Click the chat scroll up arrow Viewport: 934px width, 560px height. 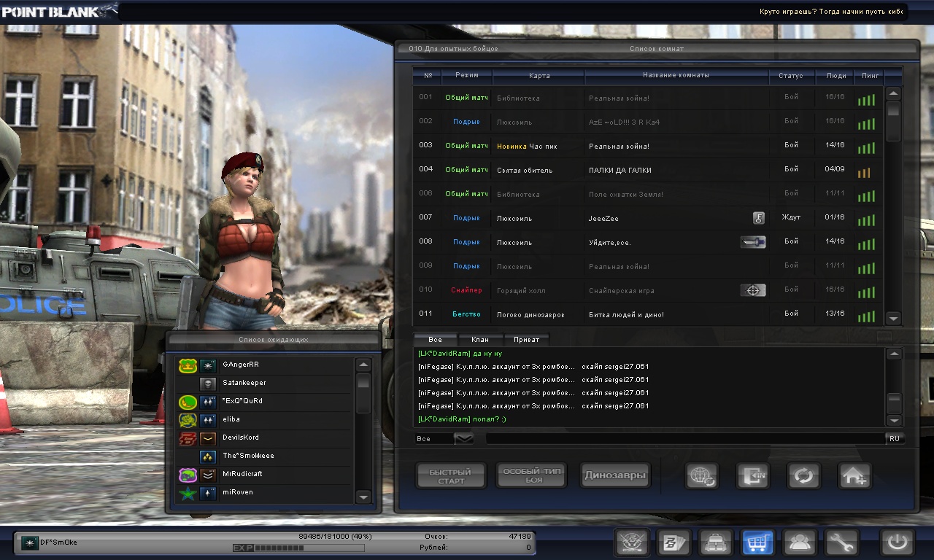tap(894, 354)
